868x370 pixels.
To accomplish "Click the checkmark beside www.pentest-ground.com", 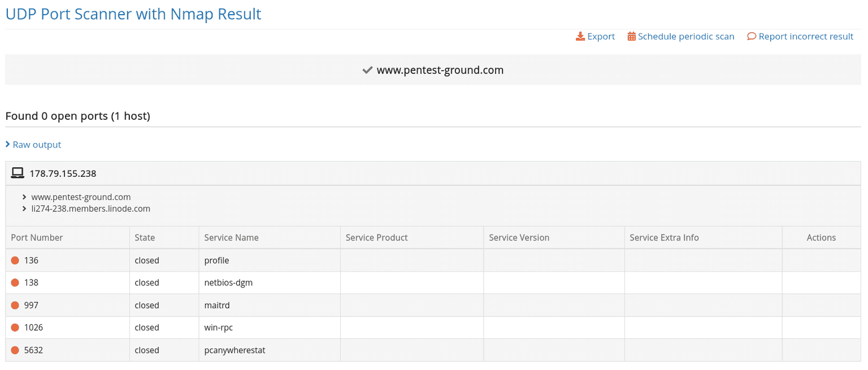I will coord(367,70).
